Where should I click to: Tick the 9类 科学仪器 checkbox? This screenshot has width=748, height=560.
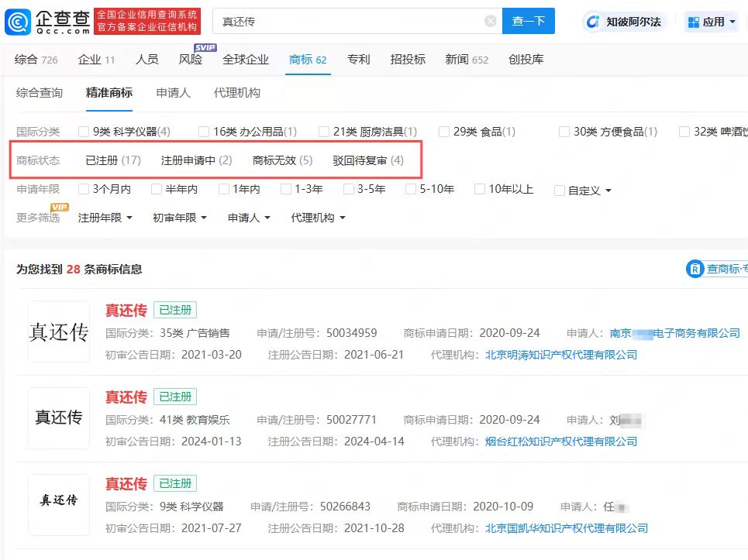(84, 132)
